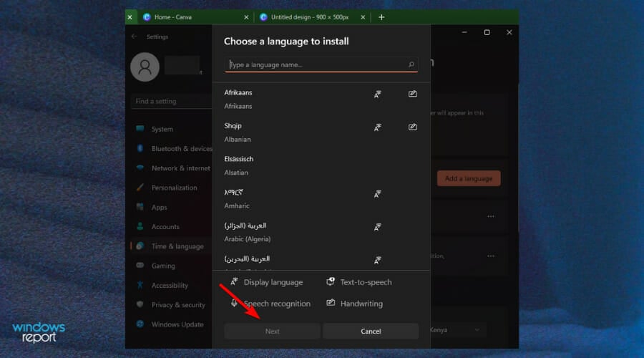Click display language icon in Amharic row

tap(377, 194)
